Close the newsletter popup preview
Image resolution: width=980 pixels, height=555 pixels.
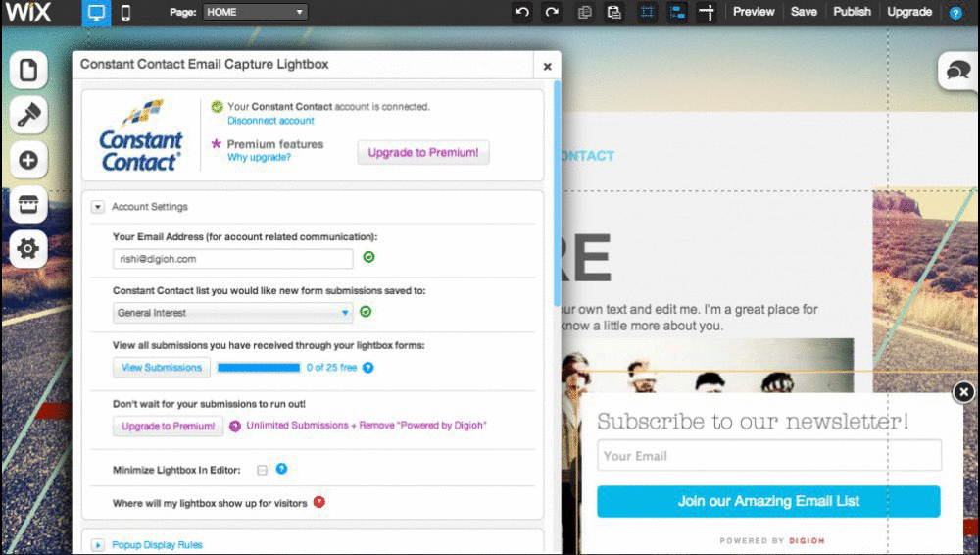pos(963,392)
